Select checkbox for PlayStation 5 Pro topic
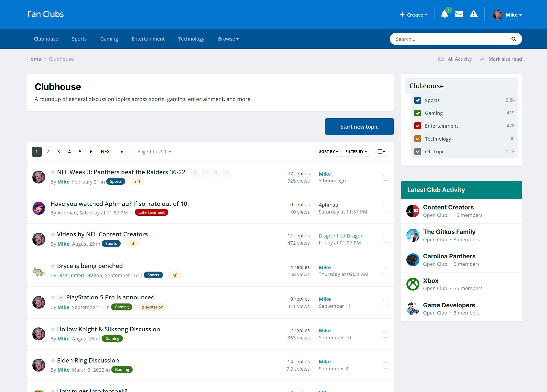The image size is (547, 392). [386, 303]
